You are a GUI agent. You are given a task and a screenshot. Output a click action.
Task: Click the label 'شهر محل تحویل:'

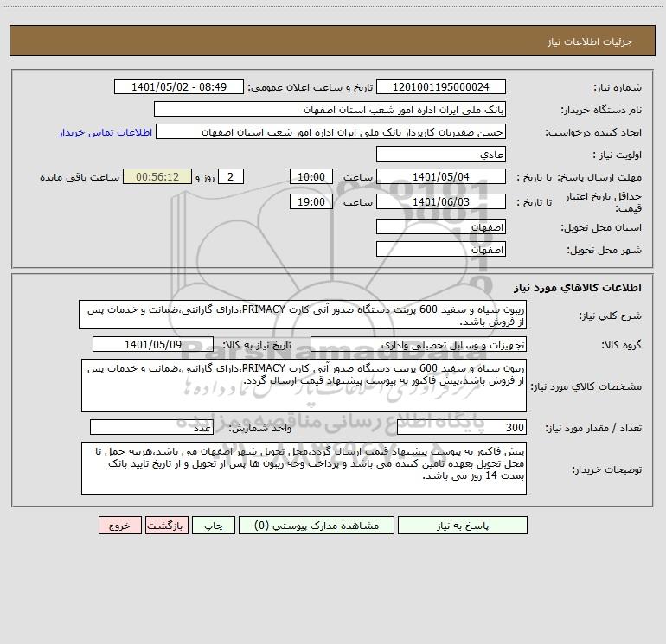604,250
